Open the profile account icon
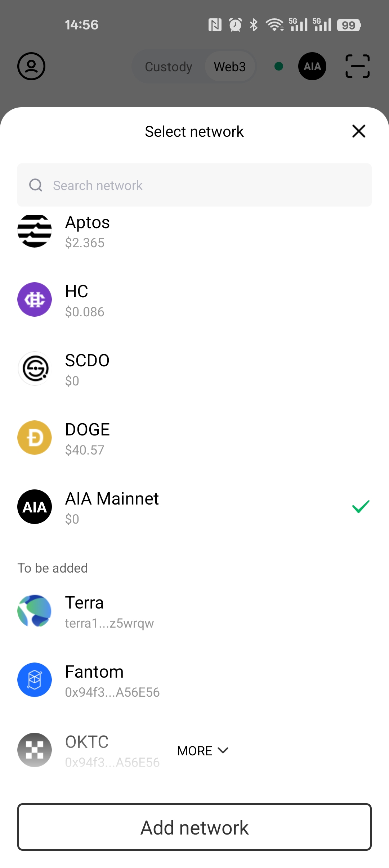This screenshot has height=868, width=389. (31, 66)
